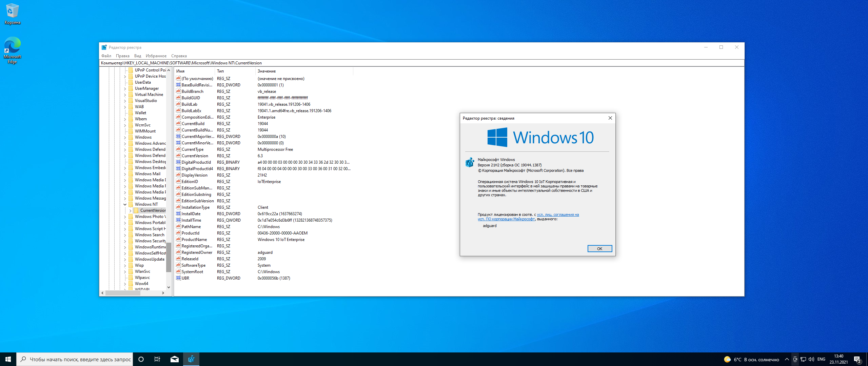The image size is (868, 366).
Task: Open the notification center icon
Action: pos(857,360)
